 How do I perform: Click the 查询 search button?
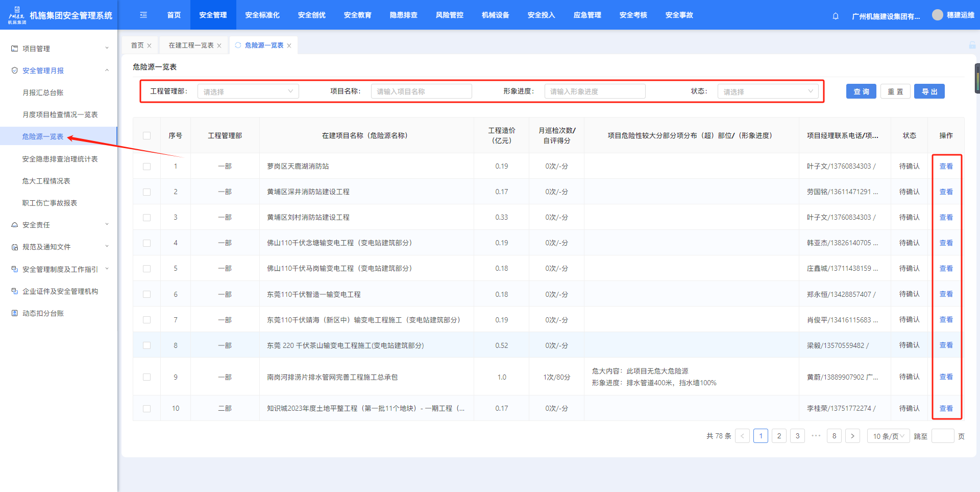pyautogui.click(x=861, y=91)
